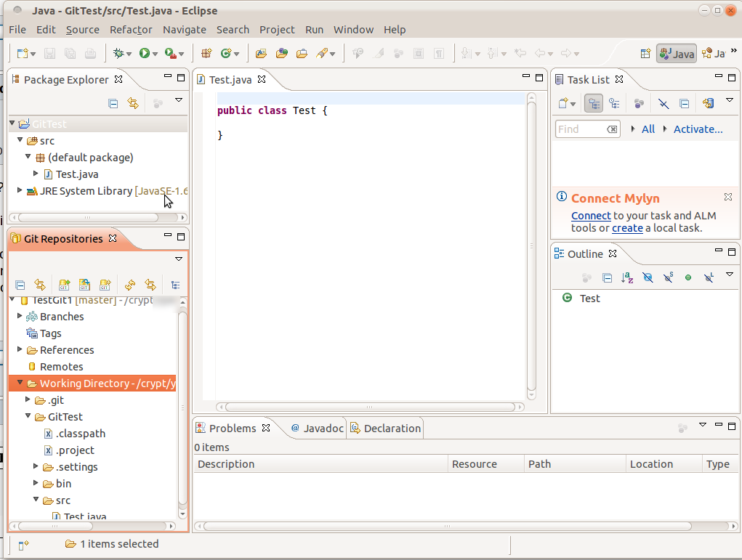Click the New Java Package icon
742x560 pixels.
(x=206, y=54)
